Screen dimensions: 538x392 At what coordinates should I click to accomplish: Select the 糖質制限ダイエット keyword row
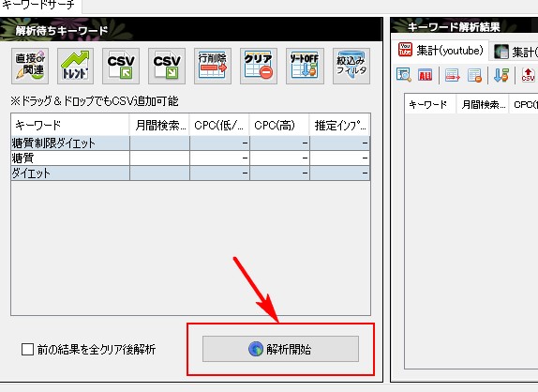pyautogui.click(x=190, y=143)
